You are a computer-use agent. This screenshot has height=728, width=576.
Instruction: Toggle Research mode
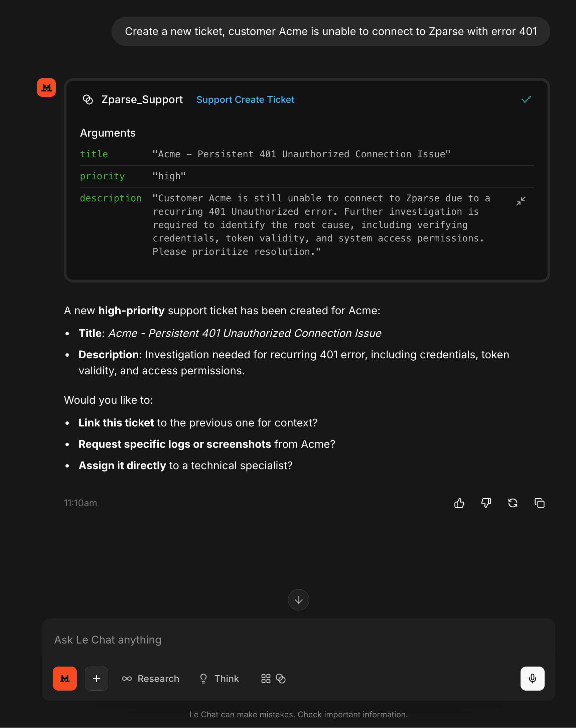(151, 679)
